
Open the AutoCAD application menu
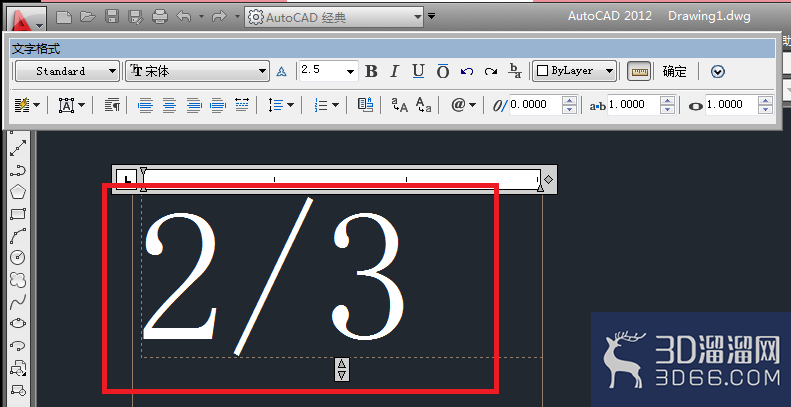pyautogui.click(x=26, y=19)
